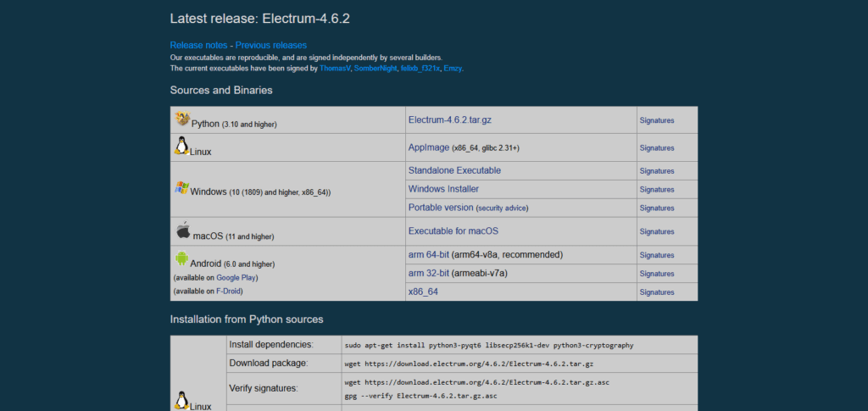
Task: Open the Previous releases link
Action: [271, 45]
